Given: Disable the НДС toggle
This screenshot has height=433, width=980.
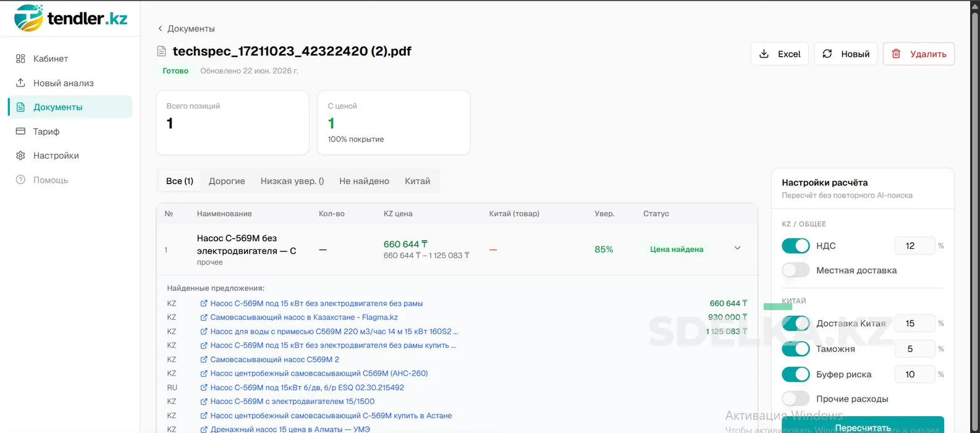Looking at the screenshot, I should click(x=795, y=246).
